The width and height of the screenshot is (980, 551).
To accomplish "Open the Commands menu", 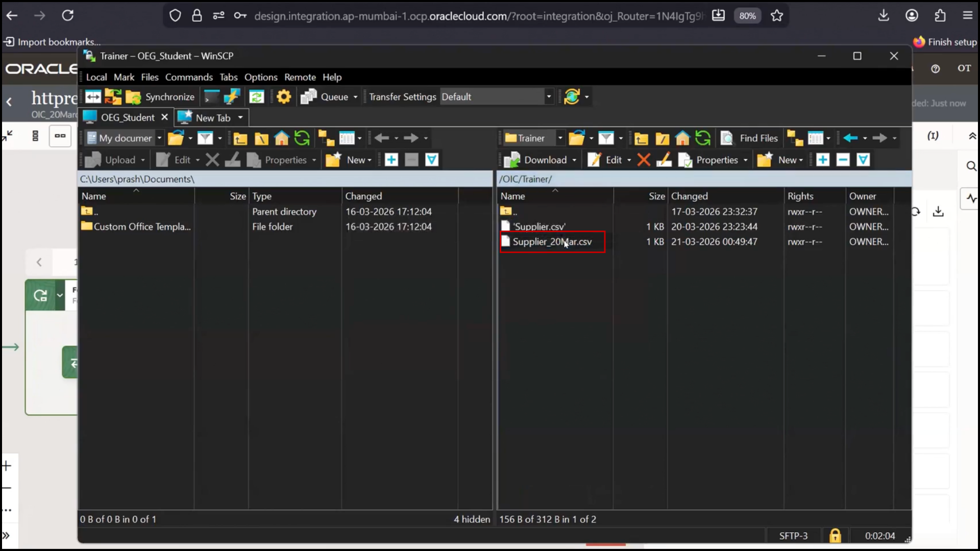I will 189,77.
